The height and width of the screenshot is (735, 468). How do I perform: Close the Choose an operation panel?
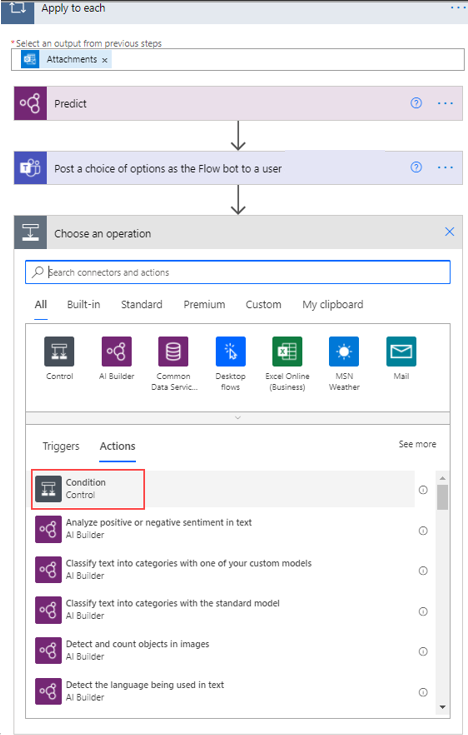450,232
